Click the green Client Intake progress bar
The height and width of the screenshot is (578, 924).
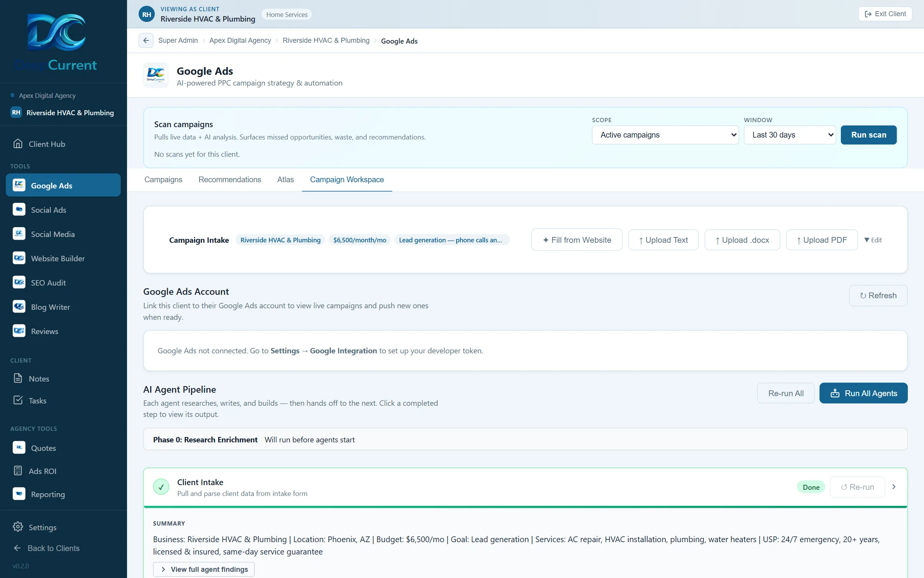[525, 507]
